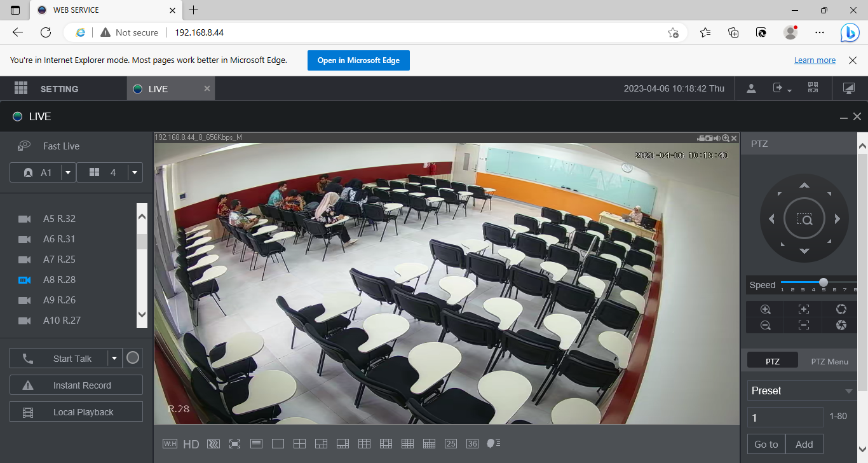Take a snapshot of the camera view
Screen dimensions: 868x463
pos(709,138)
